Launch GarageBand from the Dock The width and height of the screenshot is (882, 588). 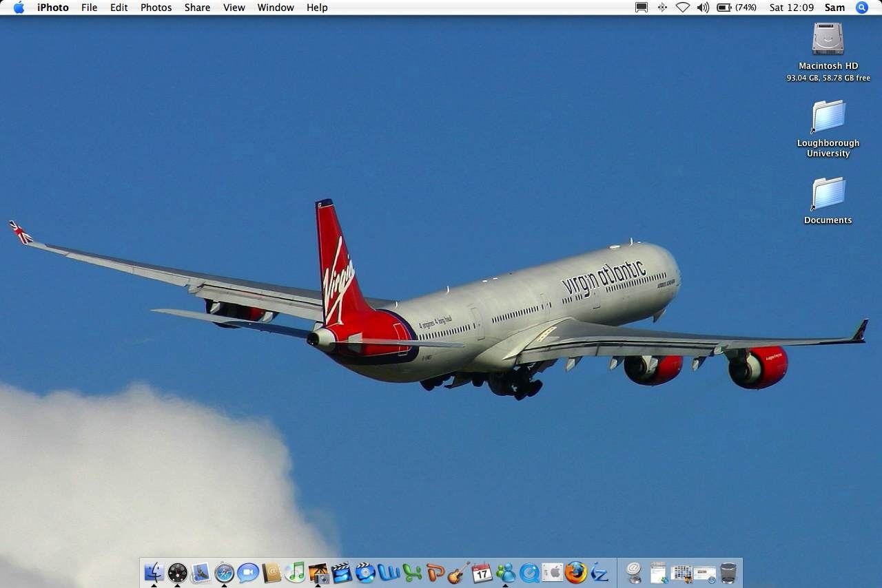(x=459, y=572)
